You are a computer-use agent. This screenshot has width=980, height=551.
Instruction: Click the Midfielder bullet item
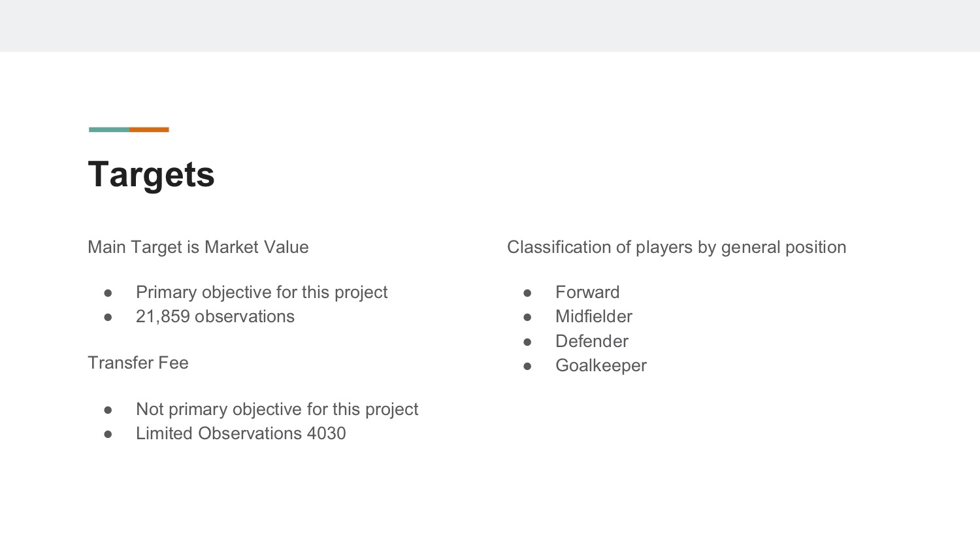click(594, 316)
